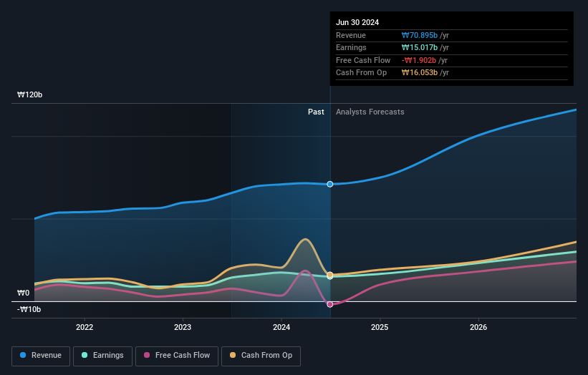
Task: Toggle the Revenue legend button
Action: pos(41,356)
